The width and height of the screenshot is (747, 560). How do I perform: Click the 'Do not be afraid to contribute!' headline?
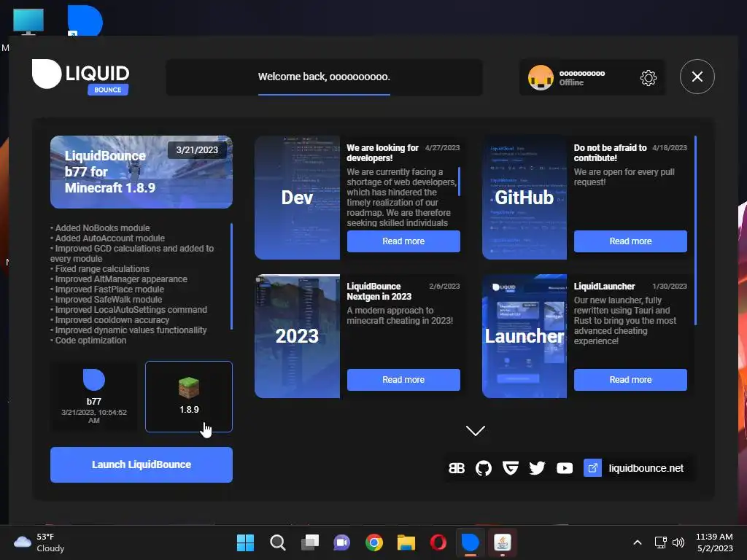coord(611,153)
